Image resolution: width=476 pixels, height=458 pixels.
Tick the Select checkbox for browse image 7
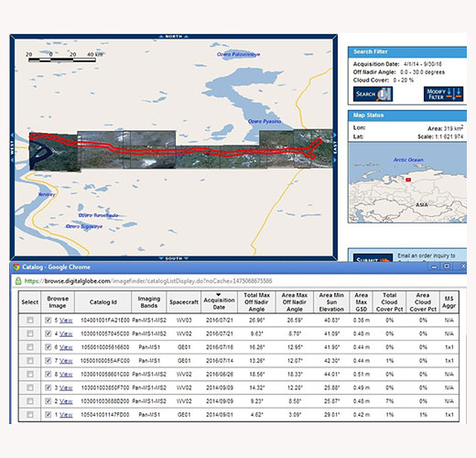(x=30, y=361)
